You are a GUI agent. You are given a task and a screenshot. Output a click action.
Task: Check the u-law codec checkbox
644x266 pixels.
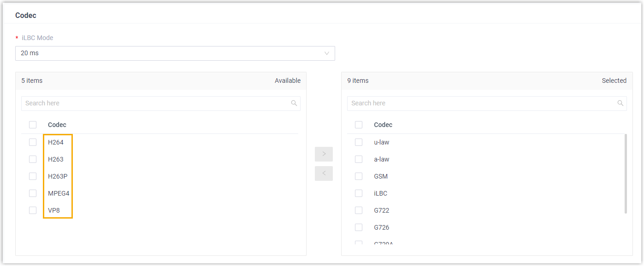tap(359, 142)
